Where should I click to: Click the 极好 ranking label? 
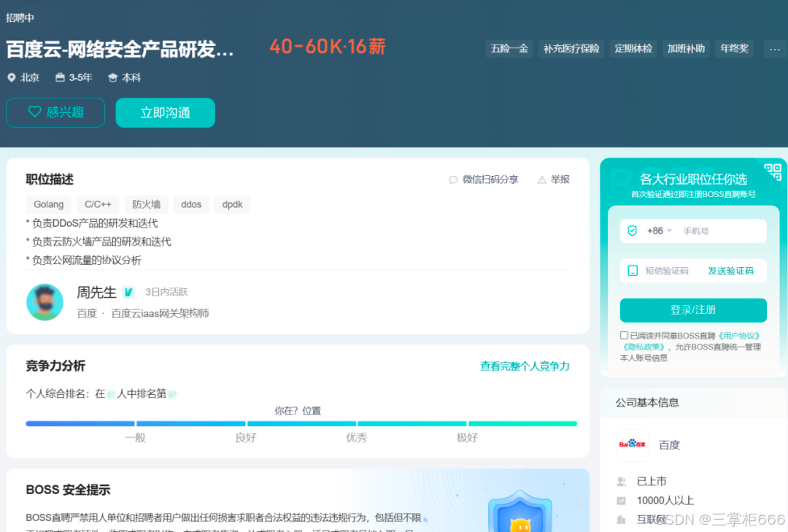[x=467, y=437]
